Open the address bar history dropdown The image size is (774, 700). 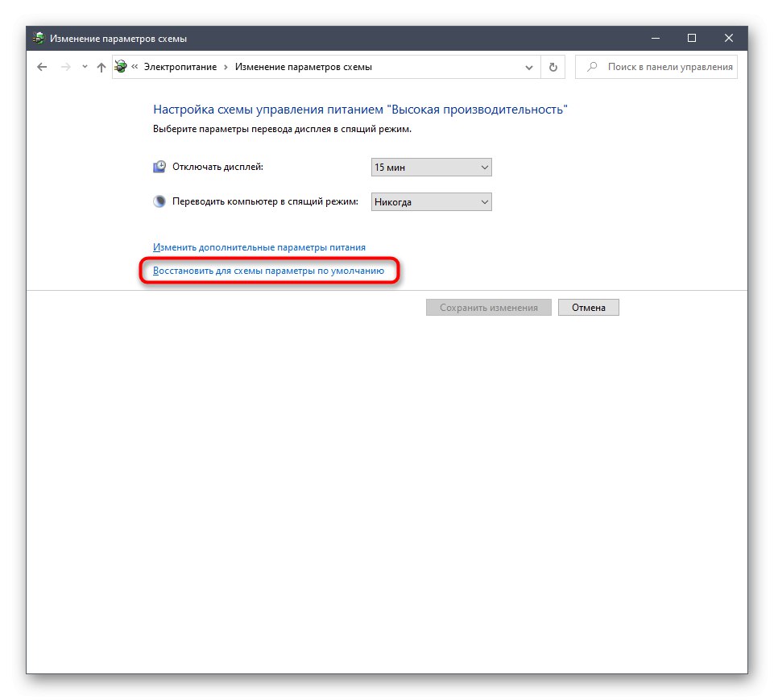click(528, 67)
